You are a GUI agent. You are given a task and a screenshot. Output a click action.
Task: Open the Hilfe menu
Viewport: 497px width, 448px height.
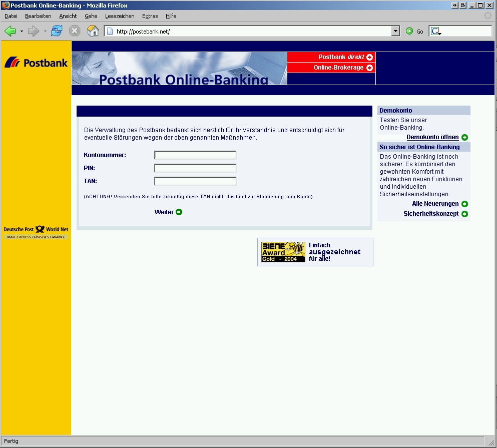pos(171,16)
